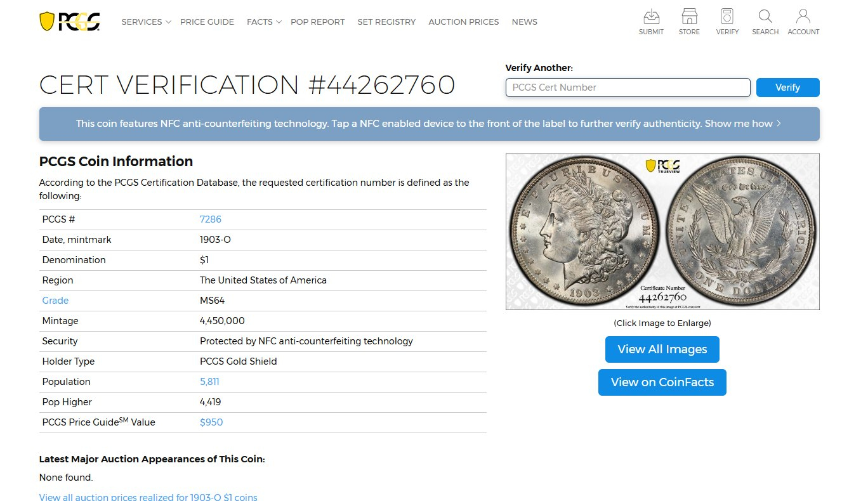The image size is (868, 501).
Task: Open the Store icon in header
Action: tap(689, 22)
